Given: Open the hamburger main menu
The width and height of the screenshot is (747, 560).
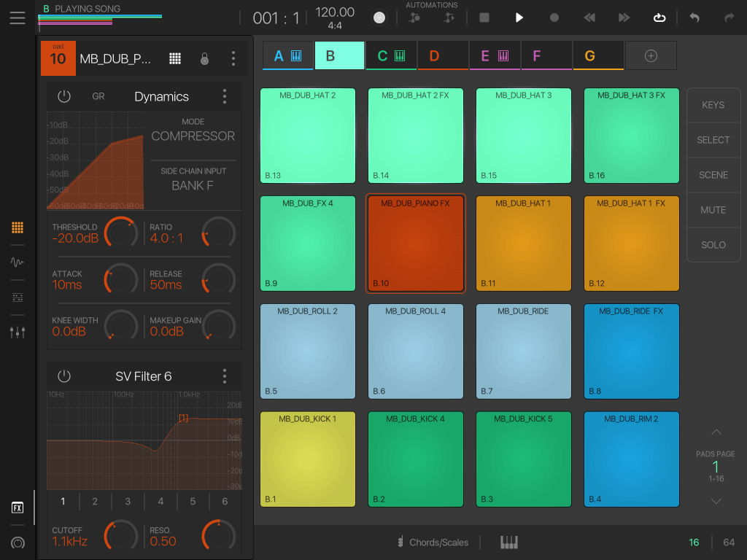Looking at the screenshot, I should pyautogui.click(x=17, y=17).
